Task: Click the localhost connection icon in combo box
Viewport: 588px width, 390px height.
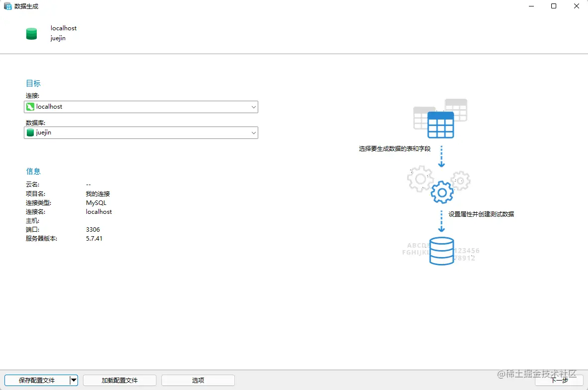Action: tap(30, 107)
